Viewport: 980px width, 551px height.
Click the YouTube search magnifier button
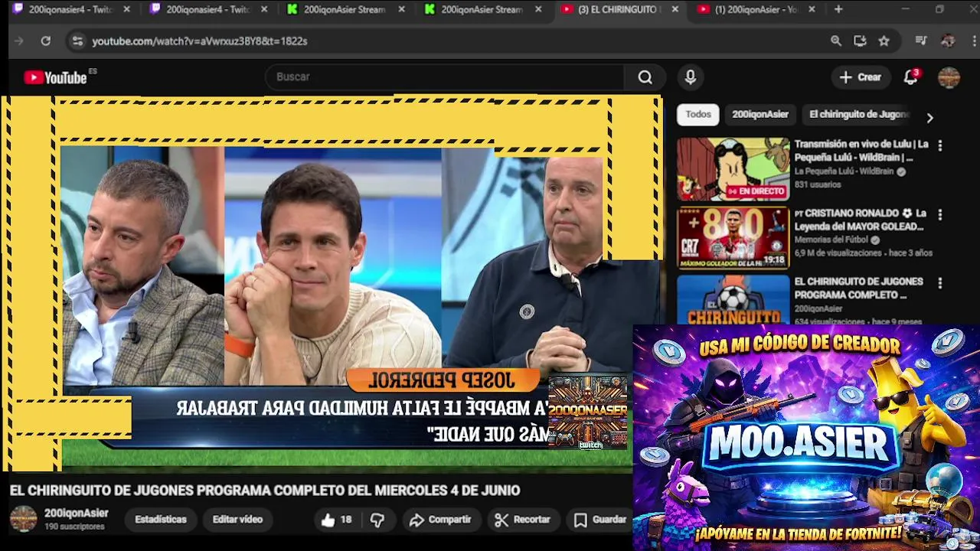pyautogui.click(x=645, y=77)
